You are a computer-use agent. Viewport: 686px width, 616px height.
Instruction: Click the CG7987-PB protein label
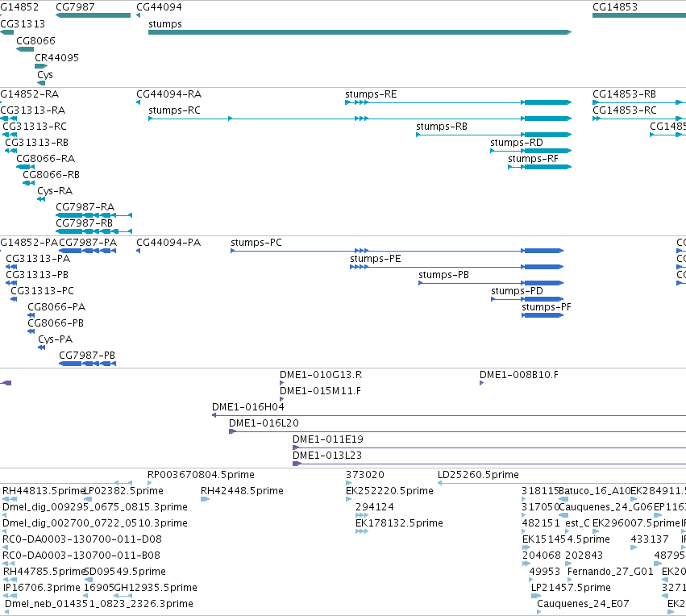click(87, 356)
